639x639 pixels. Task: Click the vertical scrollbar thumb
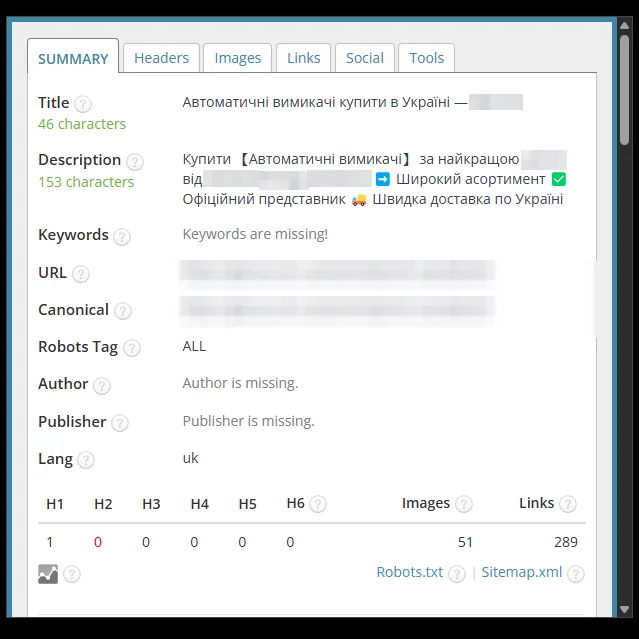(x=625, y=90)
